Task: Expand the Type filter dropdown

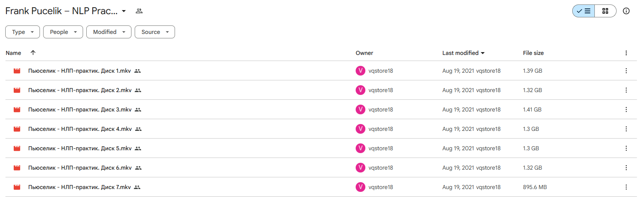Action: pyautogui.click(x=23, y=32)
